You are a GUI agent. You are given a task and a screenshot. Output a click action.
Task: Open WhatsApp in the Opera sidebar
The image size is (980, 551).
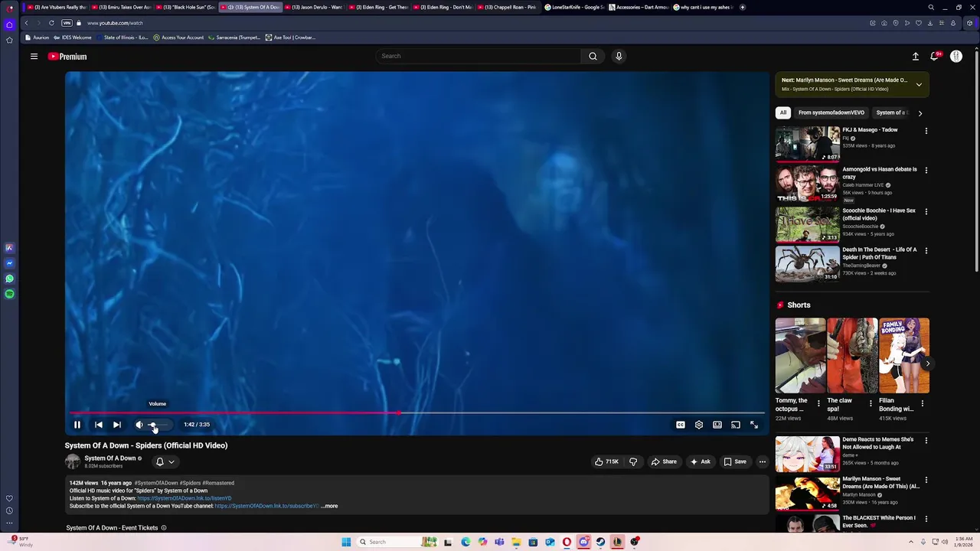pyautogui.click(x=9, y=279)
